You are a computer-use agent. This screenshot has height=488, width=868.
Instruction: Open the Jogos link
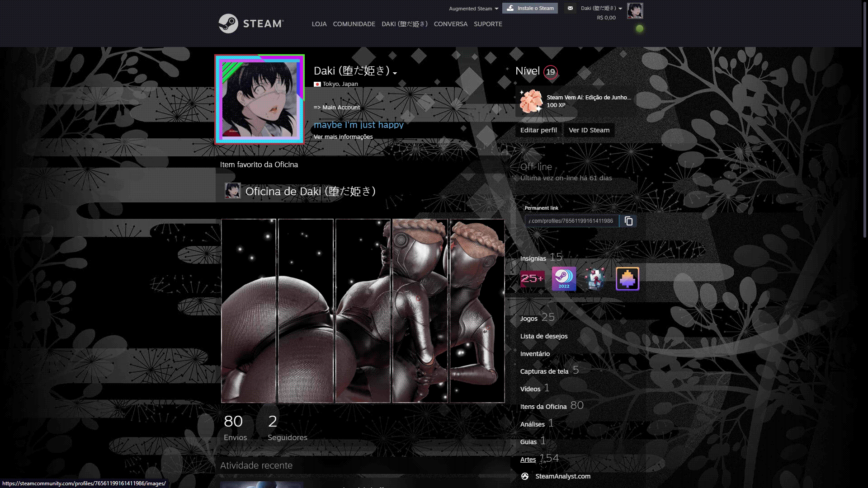click(x=528, y=319)
